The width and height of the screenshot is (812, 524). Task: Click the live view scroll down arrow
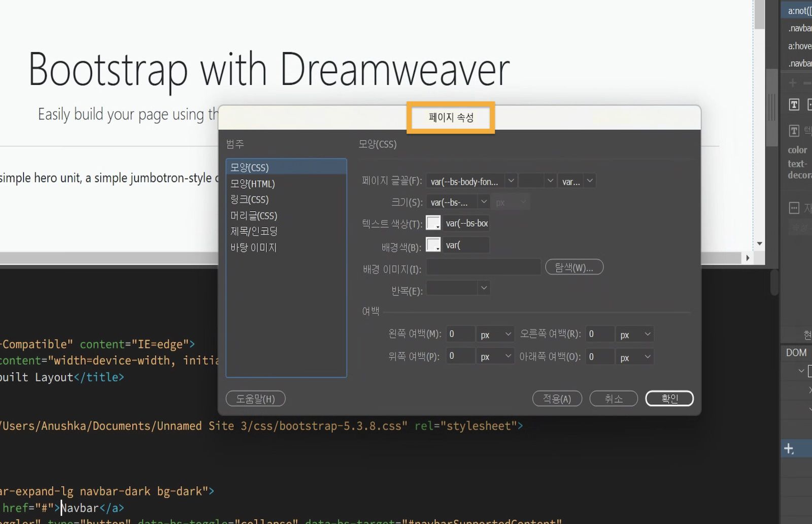pyautogui.click(x=759, y=244)
